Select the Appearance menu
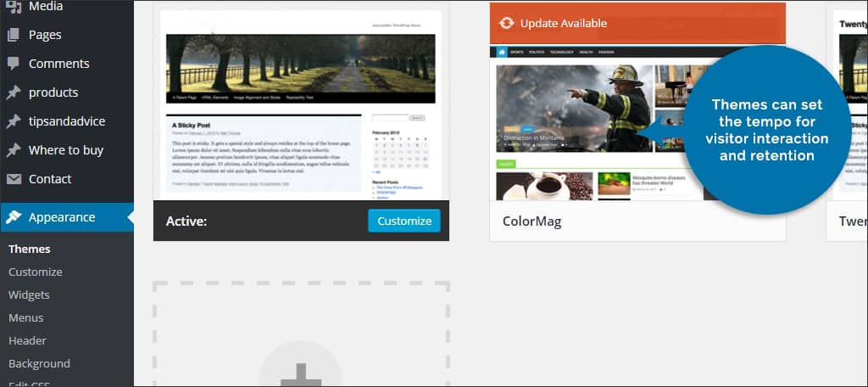 [x=67, y=217]
